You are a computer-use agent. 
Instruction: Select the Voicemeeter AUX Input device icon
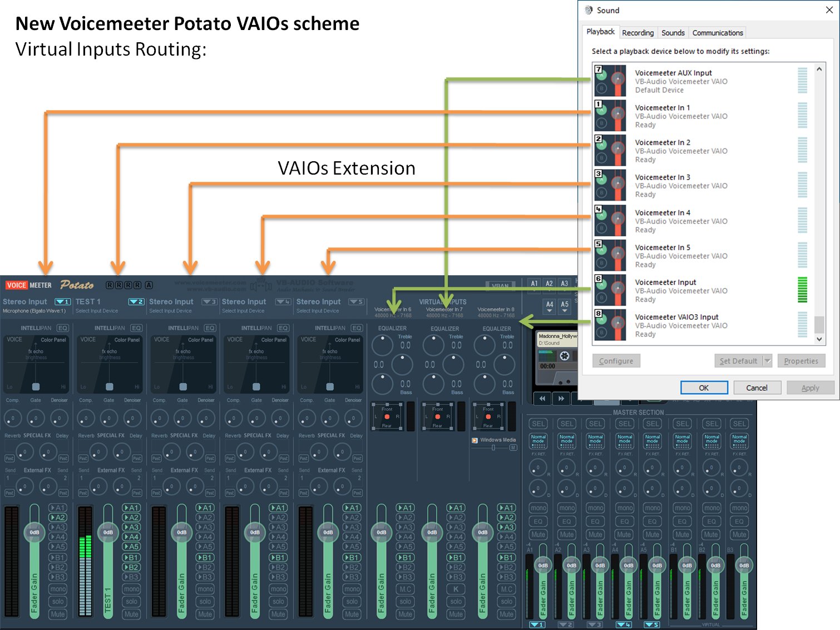tap(610, 81)
